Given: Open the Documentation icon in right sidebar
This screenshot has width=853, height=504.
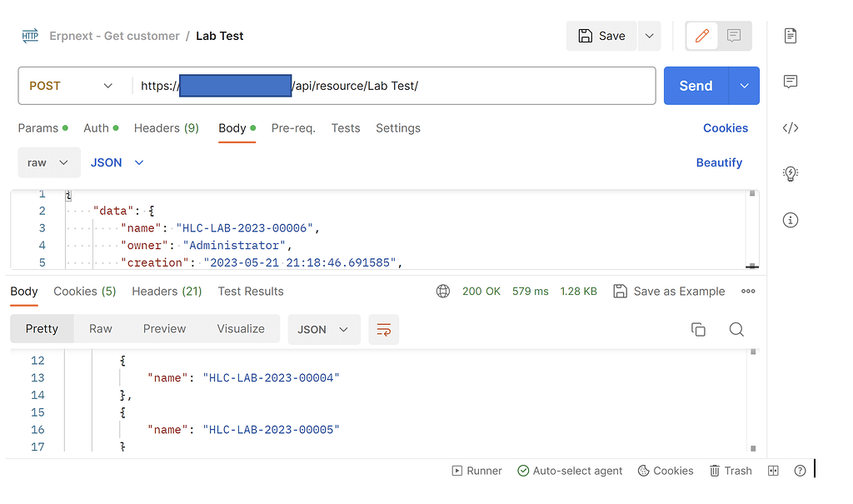Looking at the screenshot, I should click(x=791, y=36).
